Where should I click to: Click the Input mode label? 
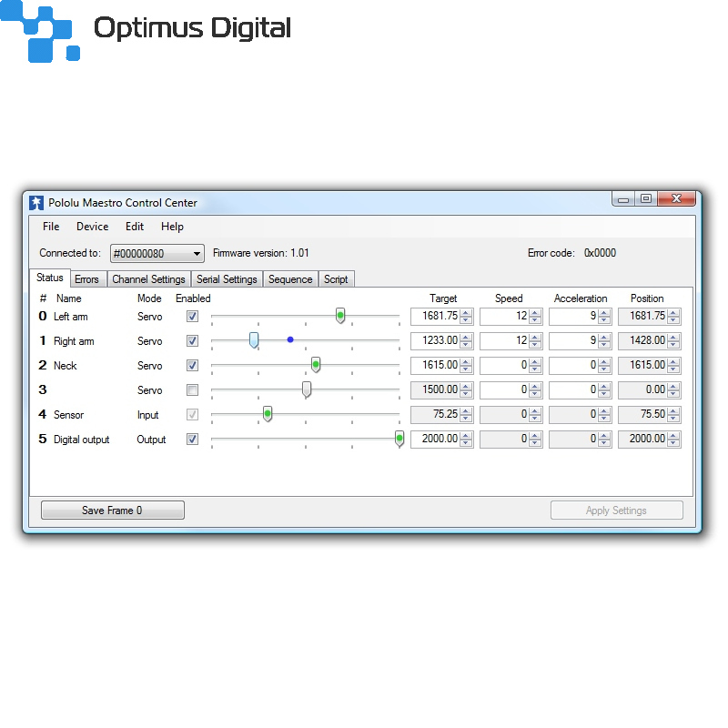[148, 415]
